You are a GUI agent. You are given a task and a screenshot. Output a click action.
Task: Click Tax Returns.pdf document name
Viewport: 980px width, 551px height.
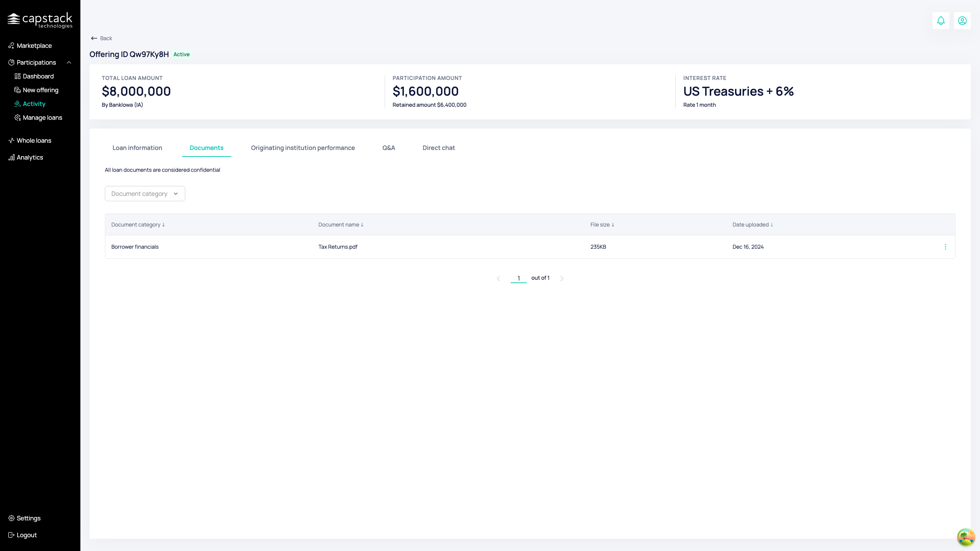pos(338,247)
